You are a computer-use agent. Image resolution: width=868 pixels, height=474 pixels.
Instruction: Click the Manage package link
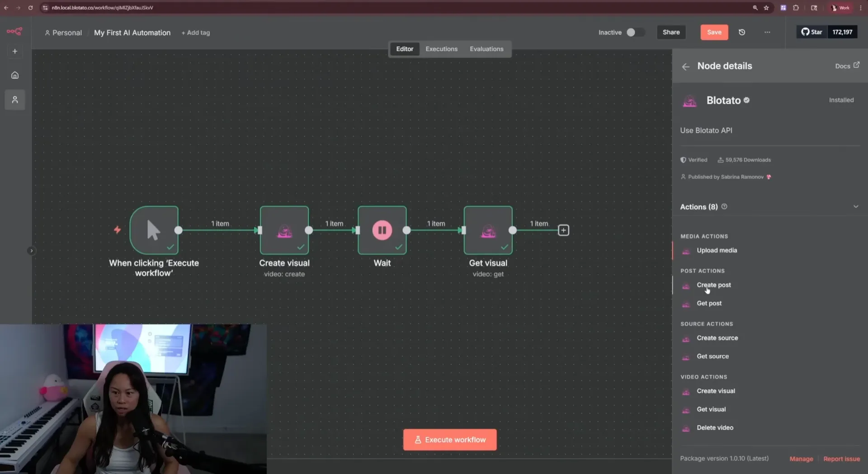(x=801, y=459)
